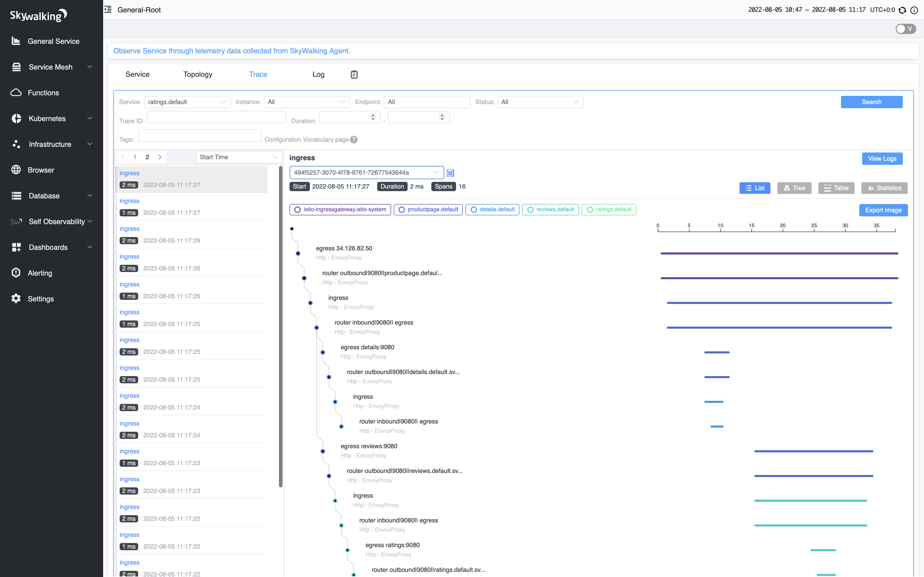Click the Configuration Vocabulary help question icon
The height and width of the screenshot is (577, 924).
354,140
